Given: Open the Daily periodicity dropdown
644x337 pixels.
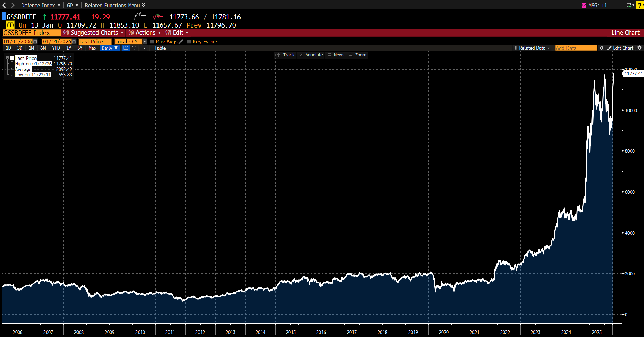Looking at the screenshot, I should (110, 48).
